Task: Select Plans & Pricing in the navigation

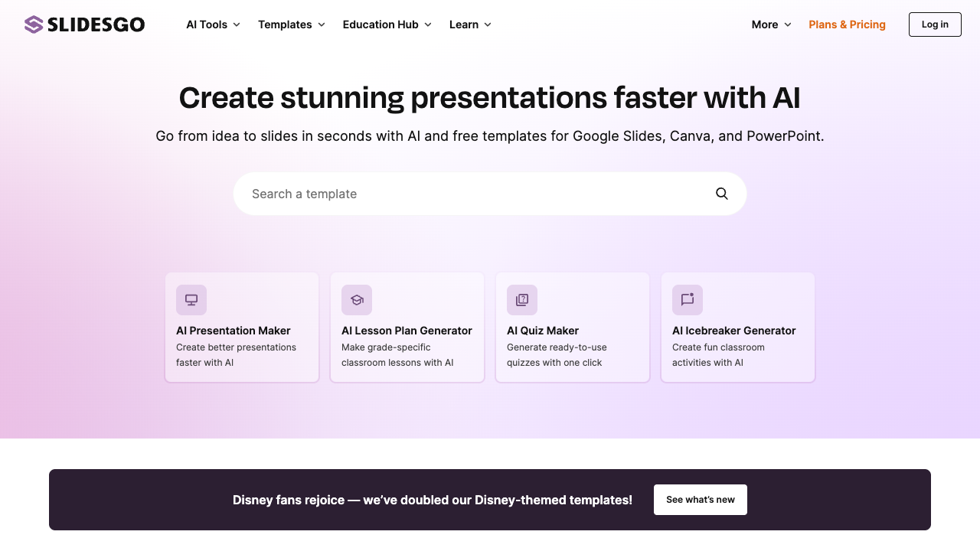Action: 847,24
